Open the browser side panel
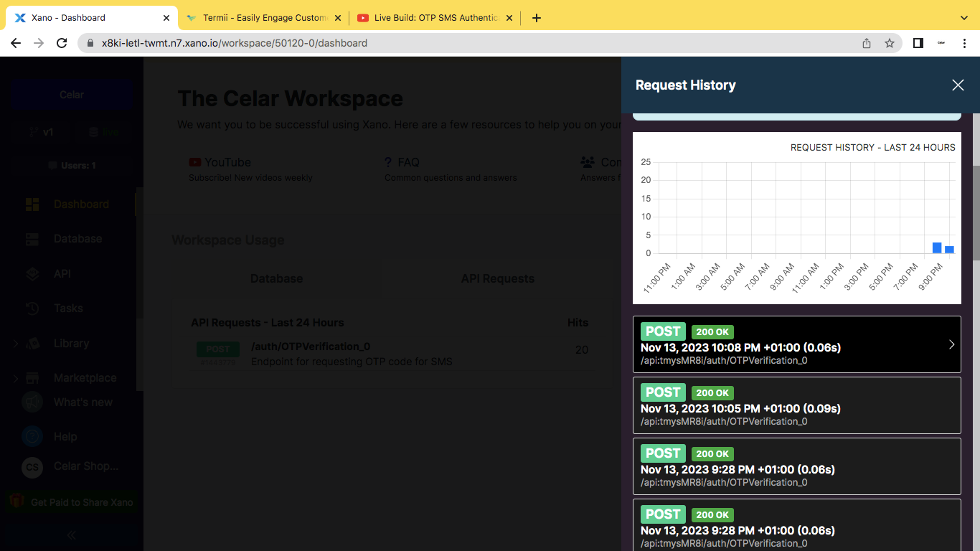This screenshot has height=551, width=980. click(x=918, y=43)
